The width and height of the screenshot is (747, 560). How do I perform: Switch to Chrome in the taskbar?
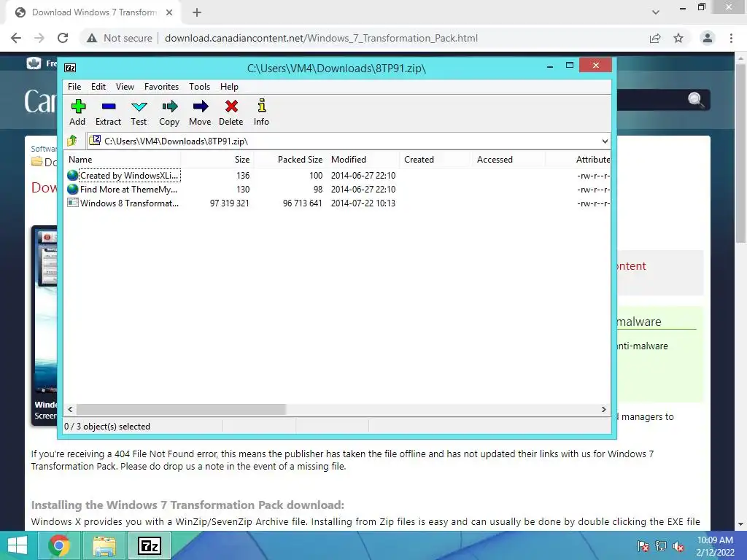[x=59, y=545]
